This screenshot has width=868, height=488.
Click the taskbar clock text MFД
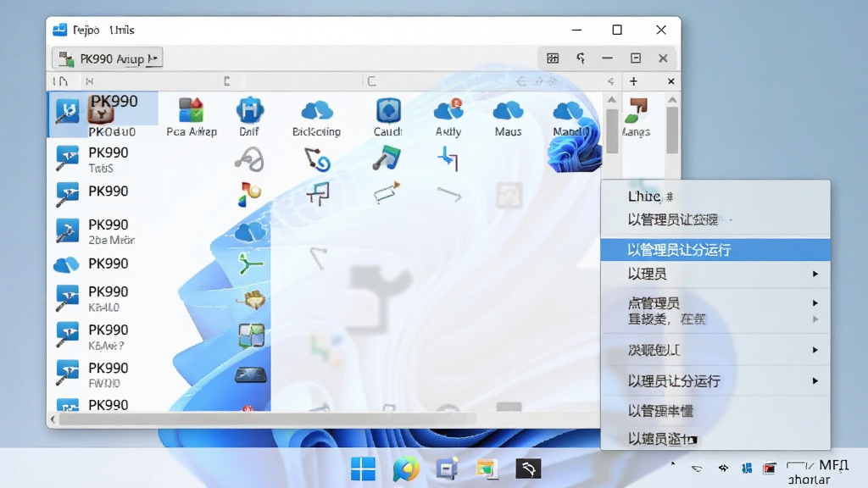[833, 465]
